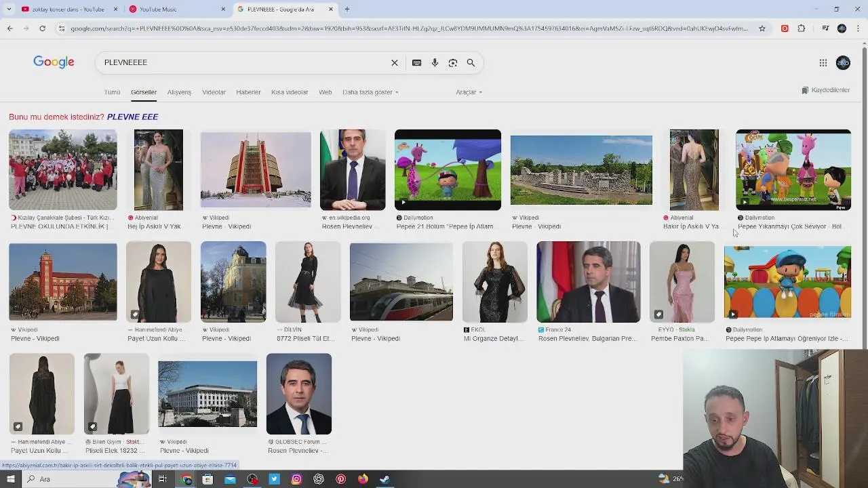The width and height of the screenshot is (868, 488).
Task: Open the 'Pepee Yıkanmayı Çok Seviyor' video thumbnail
Action: 793,170
